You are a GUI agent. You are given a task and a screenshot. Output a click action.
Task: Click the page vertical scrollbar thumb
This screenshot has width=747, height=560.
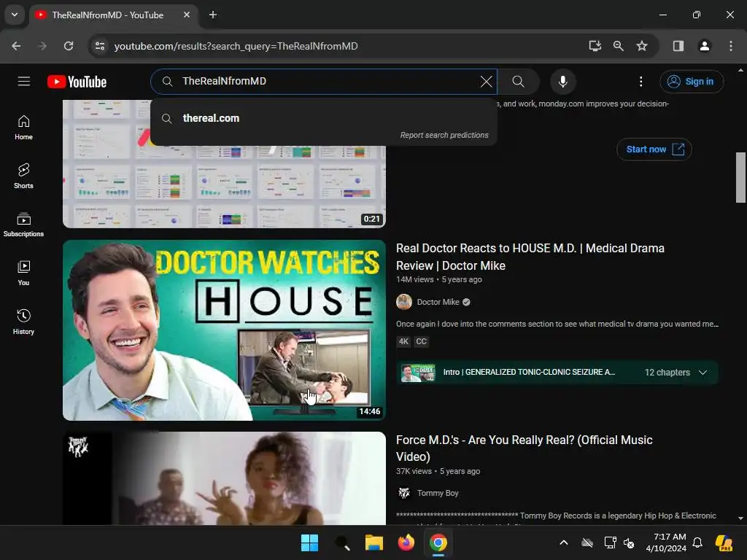click(740, 178)
